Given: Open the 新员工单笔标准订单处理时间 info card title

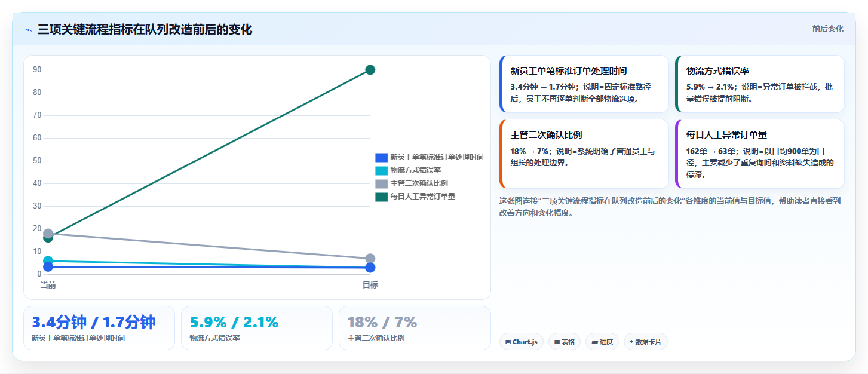Looking at the screenshot, I should pyautogui.click(x=569, y=71).
